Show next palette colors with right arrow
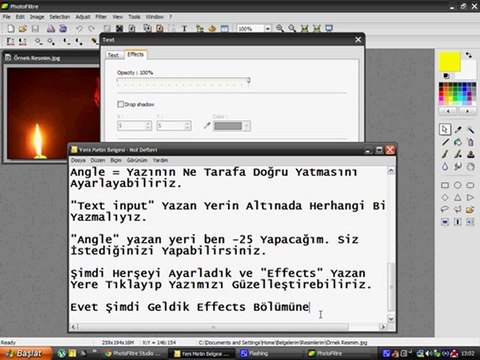Image resolution: width=480 pixels, height=360 pixels. (467, 111)
